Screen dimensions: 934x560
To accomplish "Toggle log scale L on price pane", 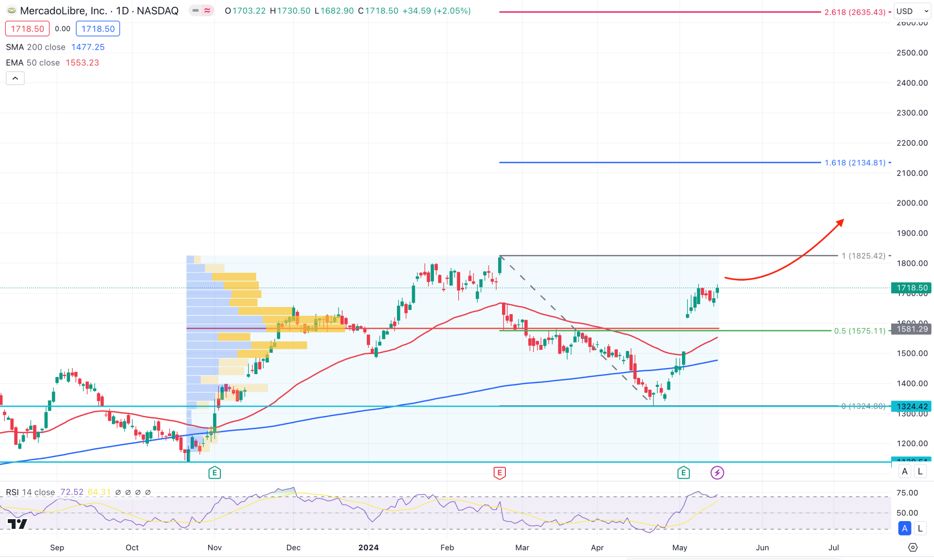I will (x=920, y=471).
